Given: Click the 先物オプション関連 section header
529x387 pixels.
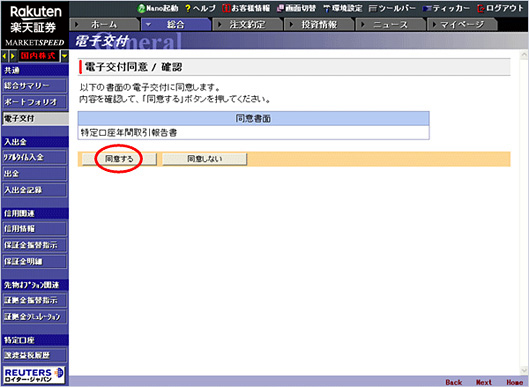Looking at the screenshot, I should pos(34,285).
